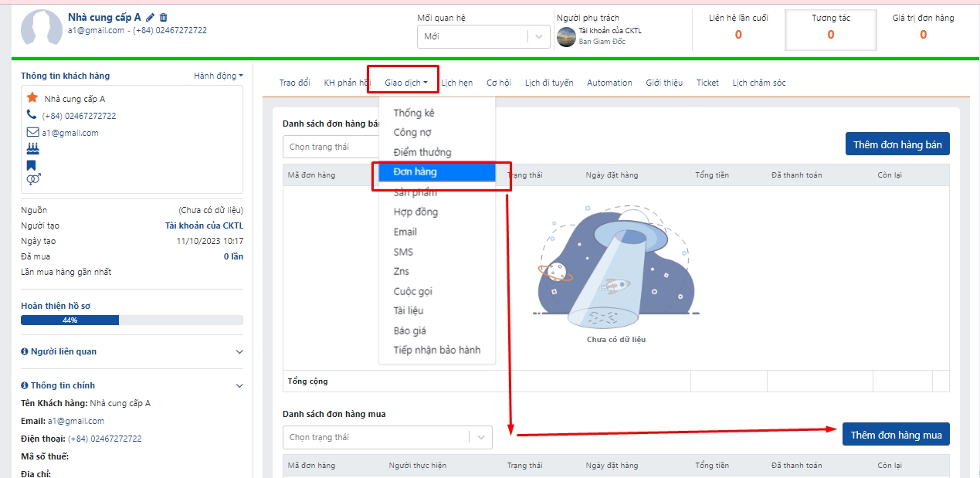Click the trash delete icon beside customer name
Viewport: 980px width, 478px height.
(x=163, y=18)
